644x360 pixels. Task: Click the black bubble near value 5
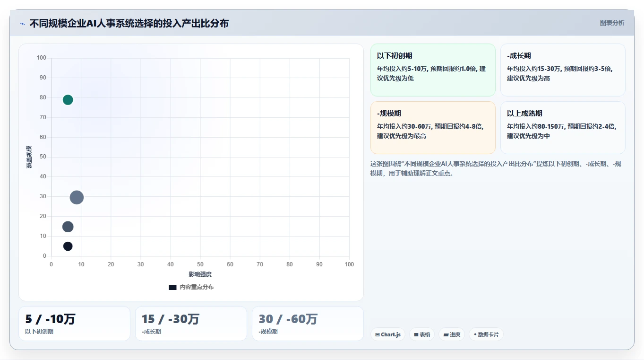point(68,246)
